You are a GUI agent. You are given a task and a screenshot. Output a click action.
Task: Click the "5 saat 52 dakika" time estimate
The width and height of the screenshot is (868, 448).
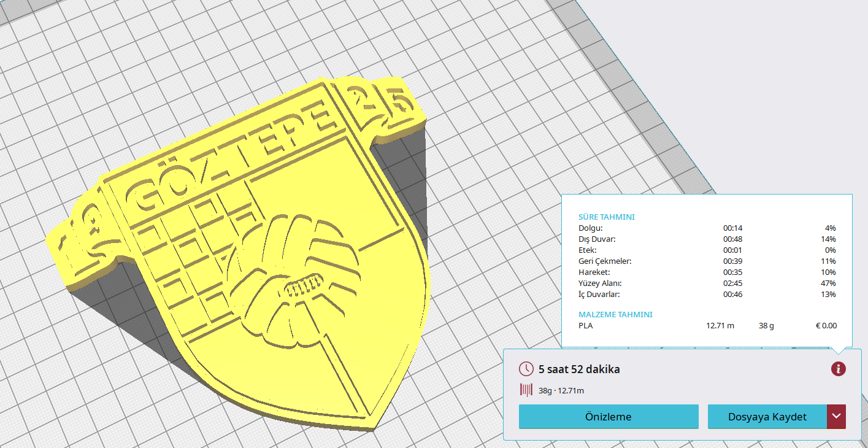pos(579,369)
